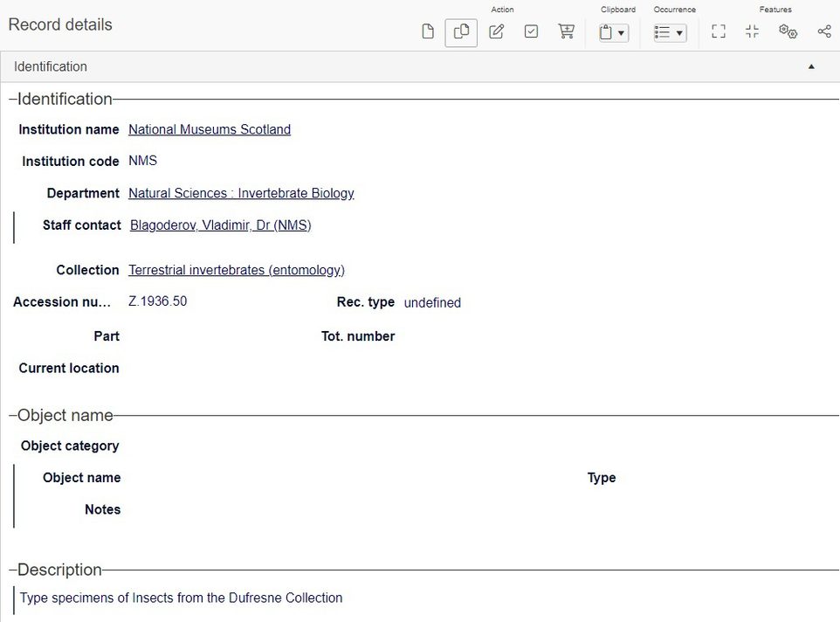Expand the view with the fullscreen brackets icon

click(718, 31)
